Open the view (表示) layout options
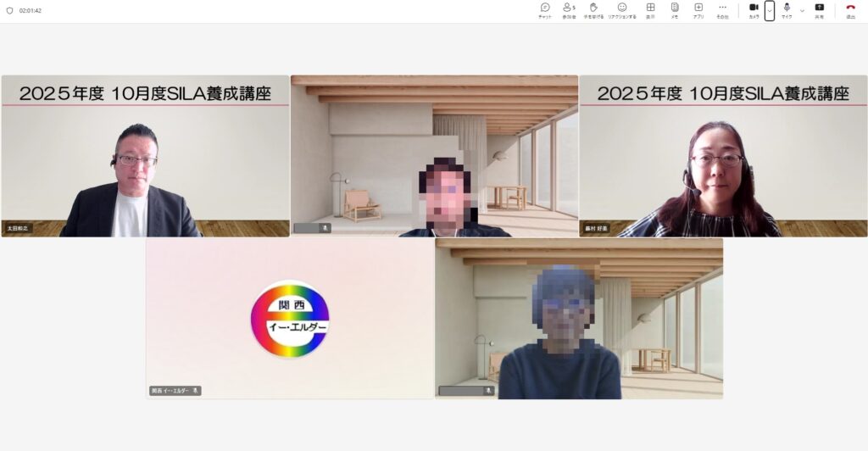This screenshot has height=451, width=868. [x=650, y=10]
